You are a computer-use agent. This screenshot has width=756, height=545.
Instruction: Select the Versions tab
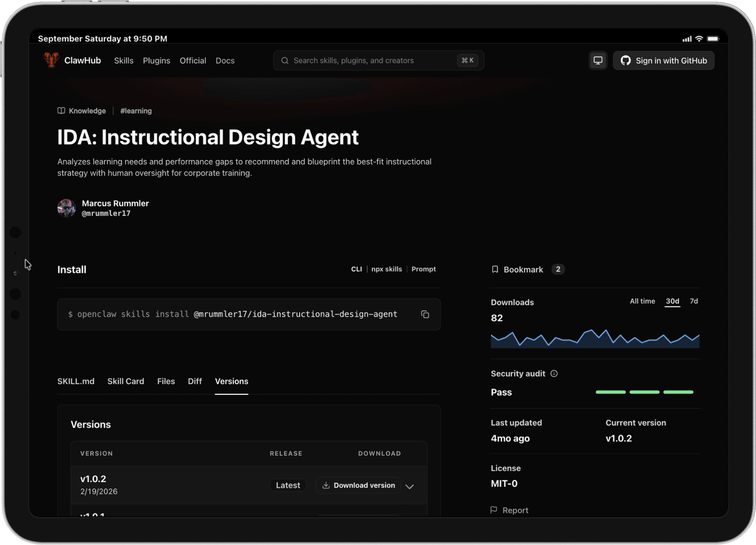pos(231,381)
